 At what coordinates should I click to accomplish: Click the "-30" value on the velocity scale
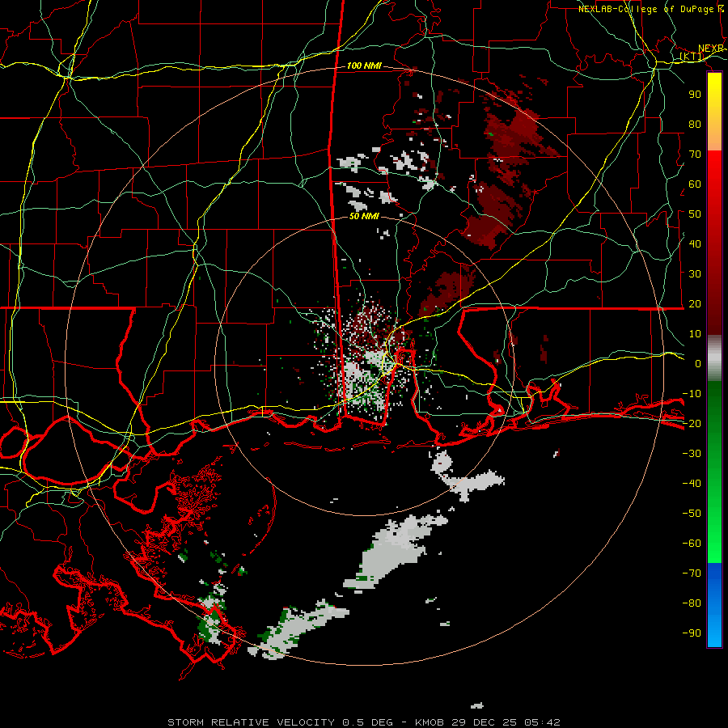pos(692,454)
